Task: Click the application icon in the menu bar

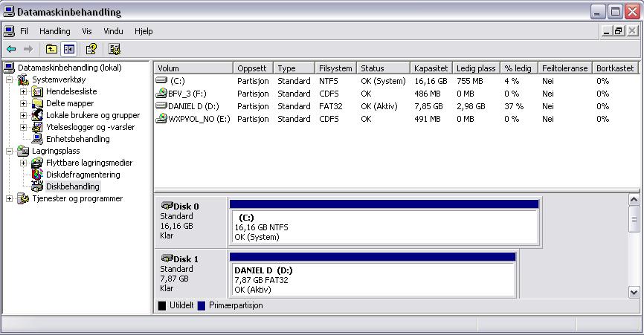Action: 9,31
